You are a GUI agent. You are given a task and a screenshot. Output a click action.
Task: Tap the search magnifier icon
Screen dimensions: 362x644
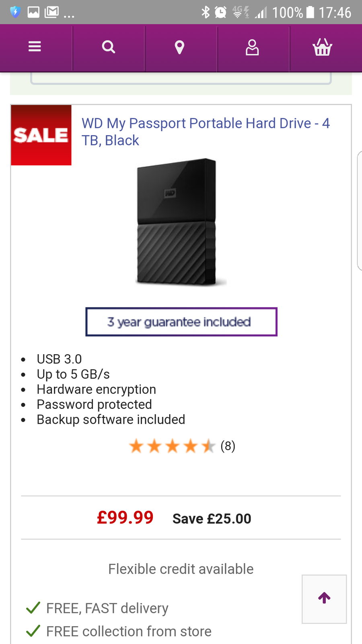[109, 47]
